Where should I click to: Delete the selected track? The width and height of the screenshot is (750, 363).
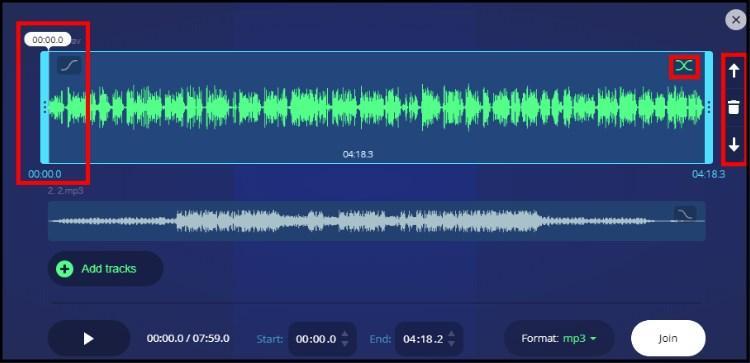pos(733,108)
